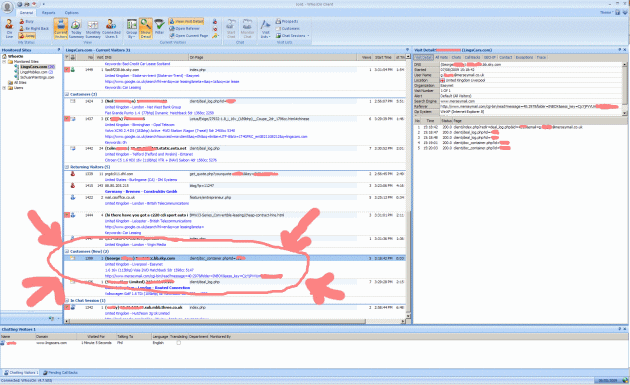
Task: Open the Monthly Summary view
Action: tap(93, 29)
